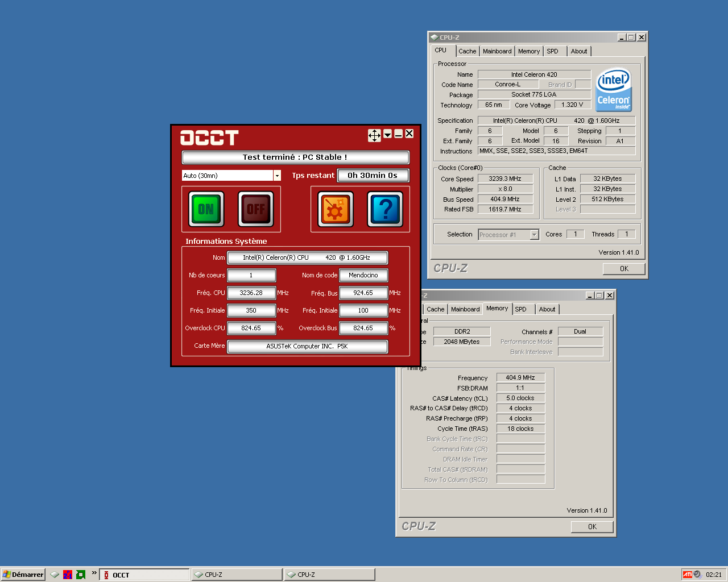Click the Overclock CPU 824.65 field
The width and height of the screenshot is (728, 582).
[x=251, y=329]
